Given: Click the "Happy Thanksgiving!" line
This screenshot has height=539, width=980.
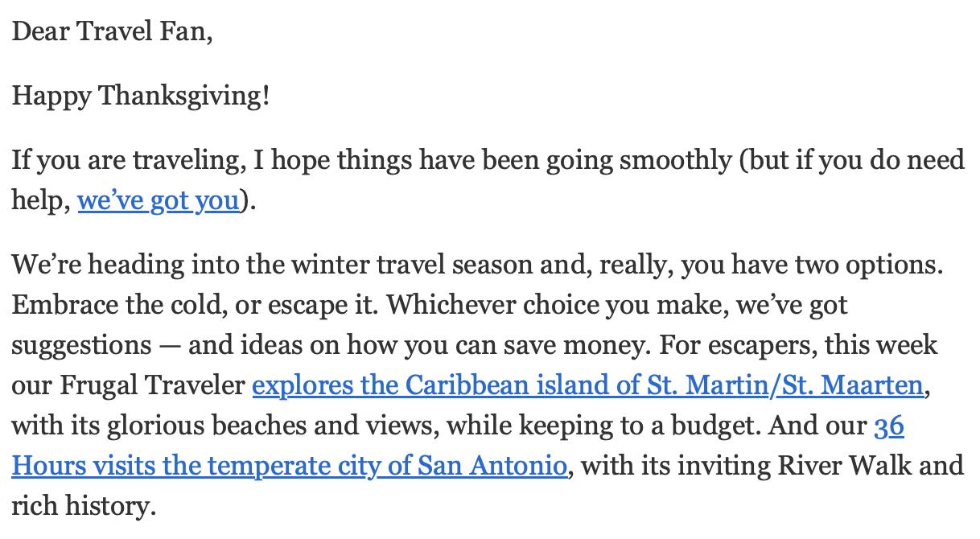Looking at the screenshot, I should tap(141, 97).
